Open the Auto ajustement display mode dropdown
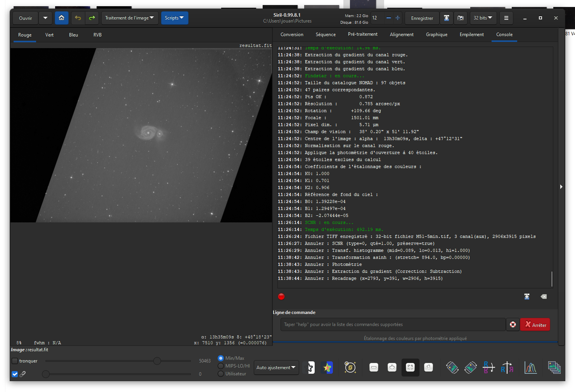The image size is (575, 392). coord(276,367)
